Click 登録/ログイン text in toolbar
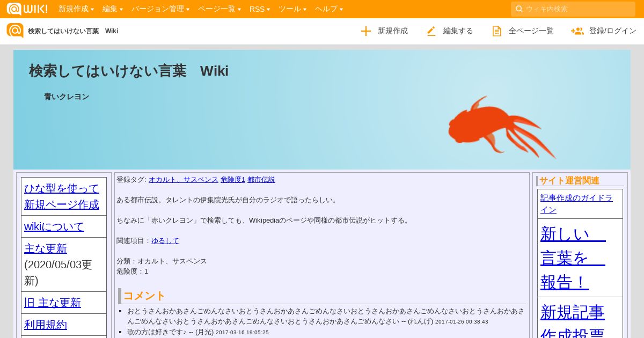This screenshot has width=644, height=338. point(613,31)
